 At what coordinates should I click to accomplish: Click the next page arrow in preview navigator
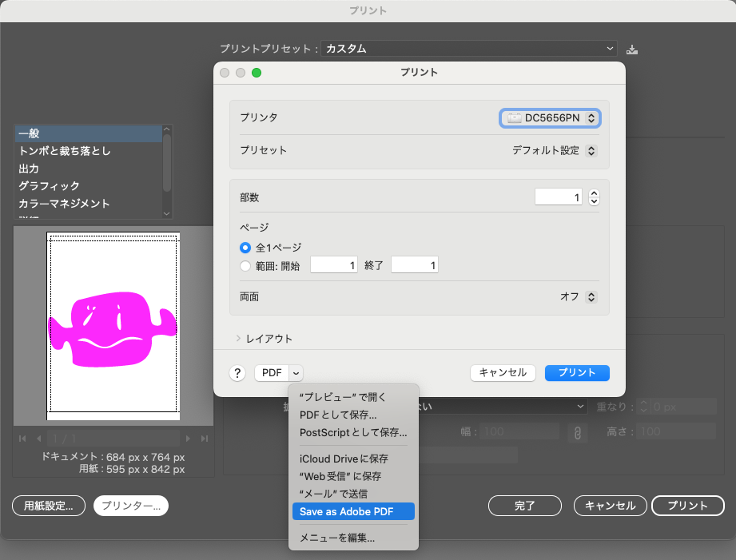[x=189, y=438]
